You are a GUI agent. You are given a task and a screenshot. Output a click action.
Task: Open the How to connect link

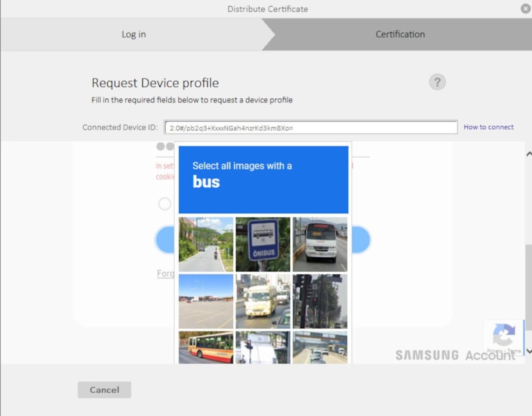pos(488,127)
